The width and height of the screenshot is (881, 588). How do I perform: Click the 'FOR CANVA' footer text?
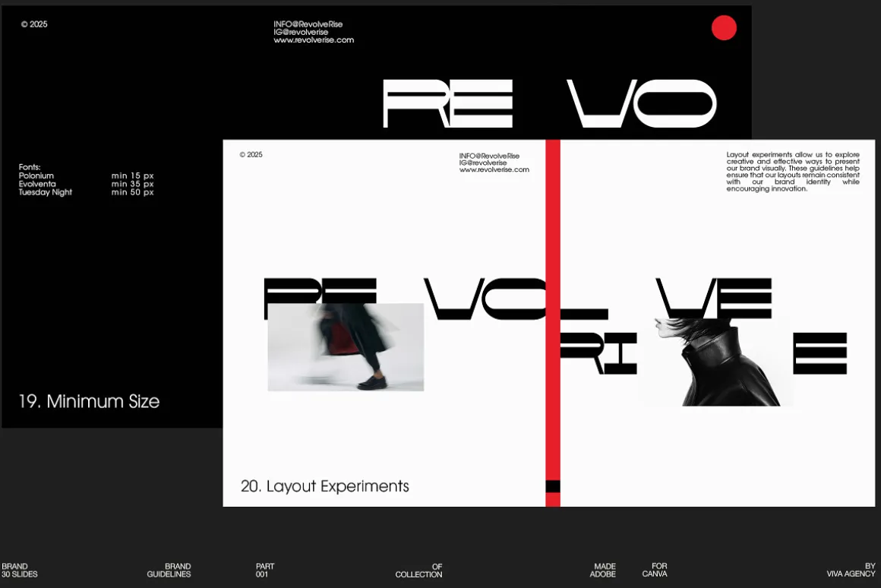point(655,570)
